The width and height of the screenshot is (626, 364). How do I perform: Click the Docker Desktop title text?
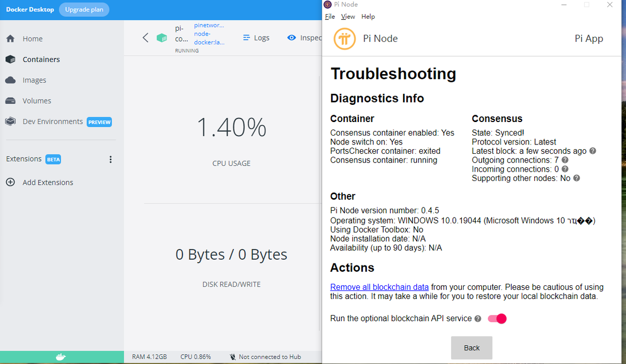click(30, 9)
